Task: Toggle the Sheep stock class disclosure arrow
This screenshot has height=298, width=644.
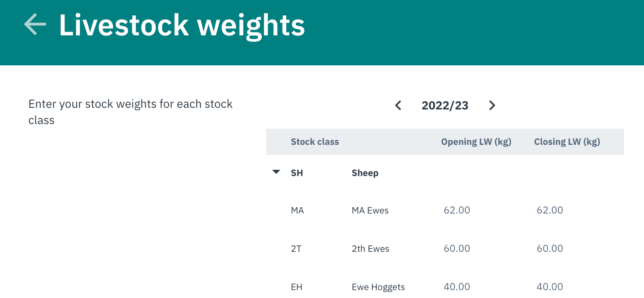Action: [276, 171]
